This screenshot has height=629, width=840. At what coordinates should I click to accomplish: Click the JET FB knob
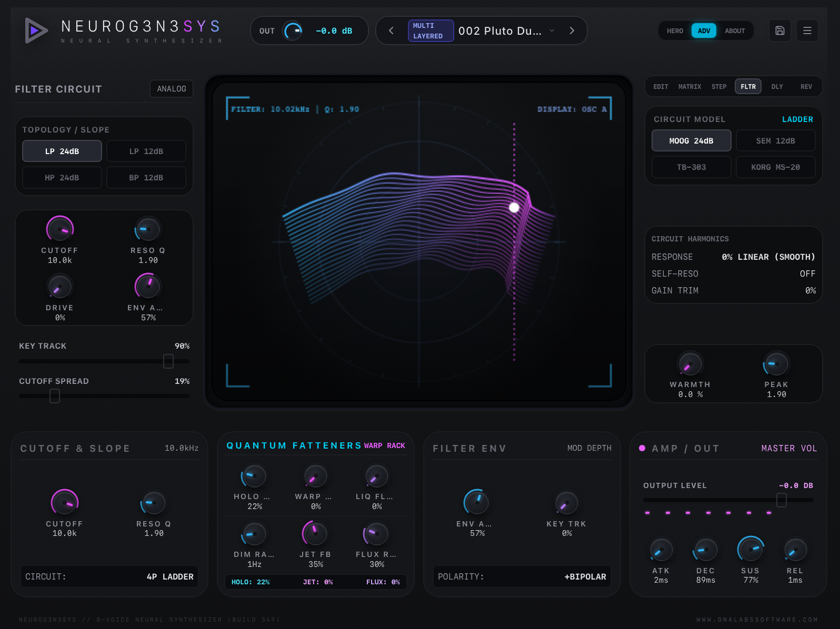click(315, 533)
